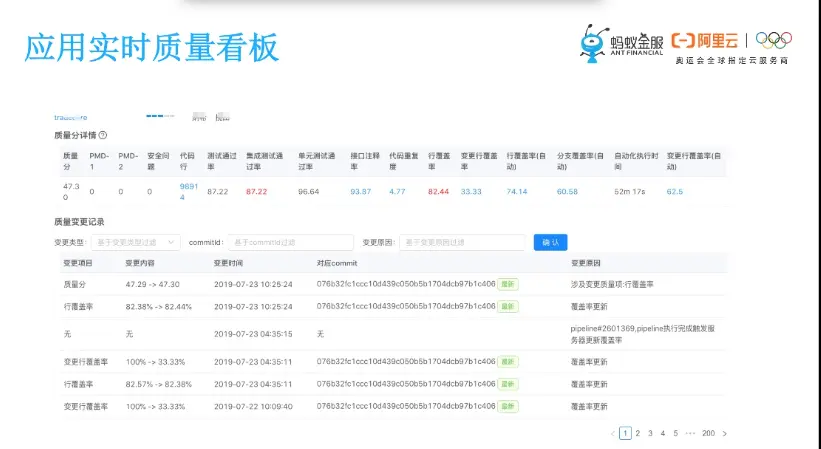821x449 pixels.
Task: Open the 变更类型 filter dropdown
Action: pyautogui.click(x=136, y=242)
